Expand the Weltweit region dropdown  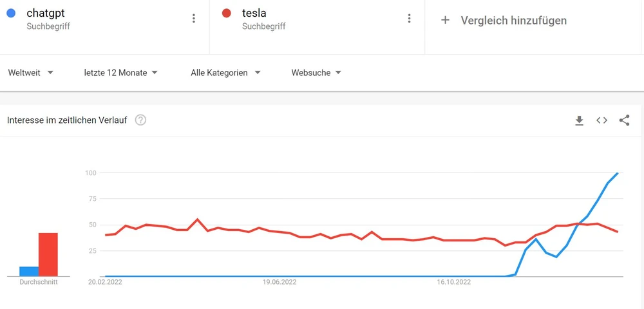point(30,73)
